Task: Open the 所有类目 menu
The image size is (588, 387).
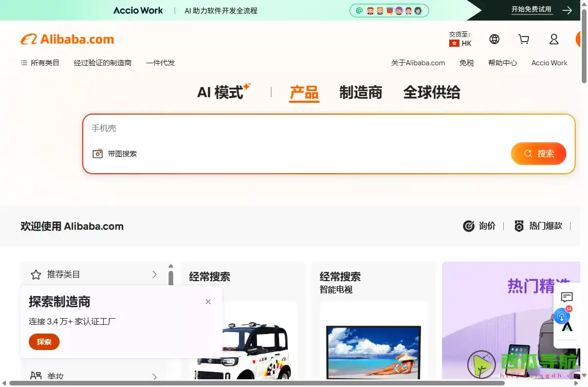Action: [40, 63]
